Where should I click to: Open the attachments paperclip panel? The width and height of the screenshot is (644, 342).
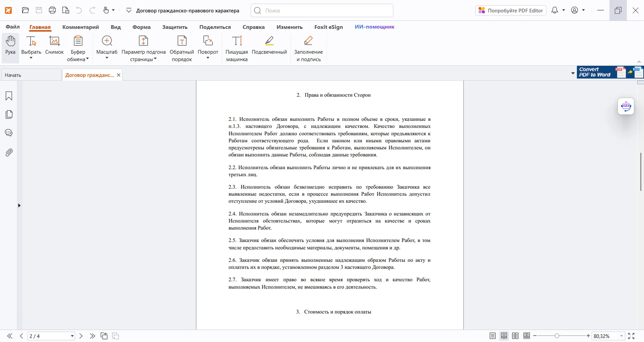[9, 152]
